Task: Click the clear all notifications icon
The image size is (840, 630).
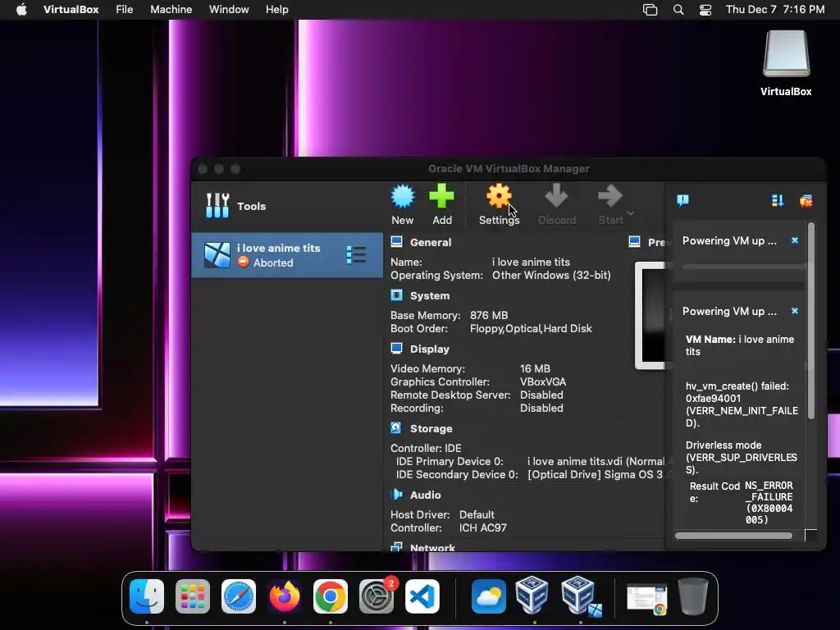Action: click(806, 201)
